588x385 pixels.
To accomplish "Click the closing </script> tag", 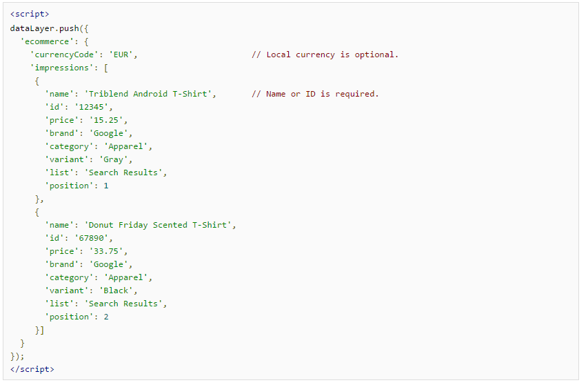I will [32, 369].
